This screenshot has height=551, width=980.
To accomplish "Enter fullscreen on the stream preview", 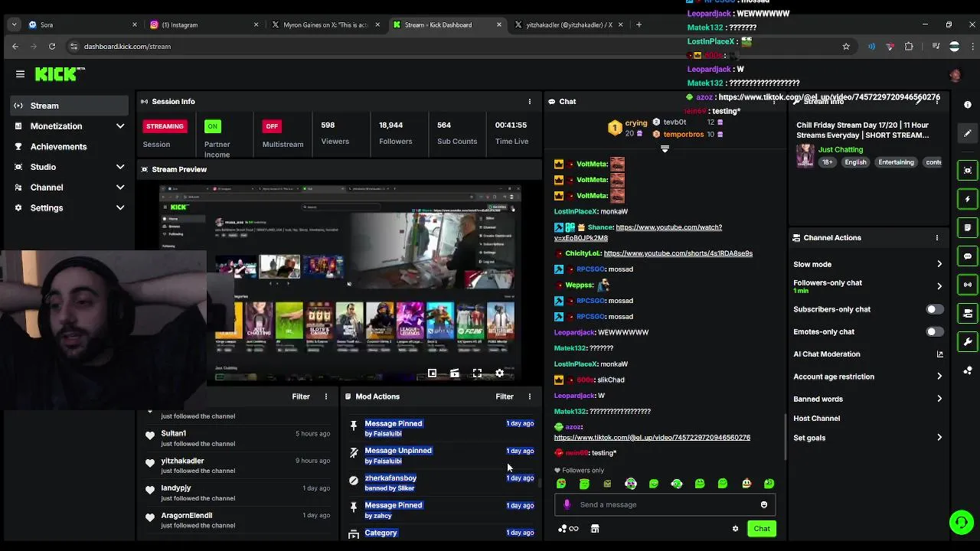I will 477,373.
